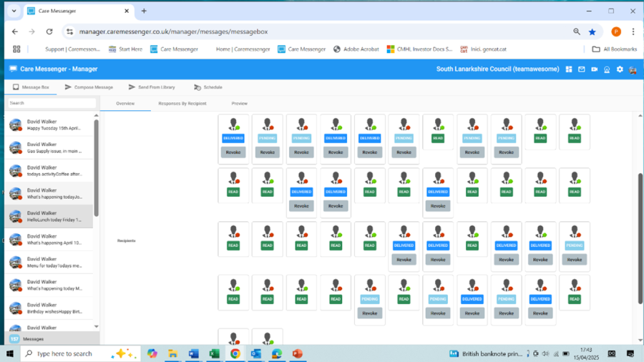The width and height of the screenshot is (644, 362).
Task: Open the mail envelope icon in header
Action: 582,69
